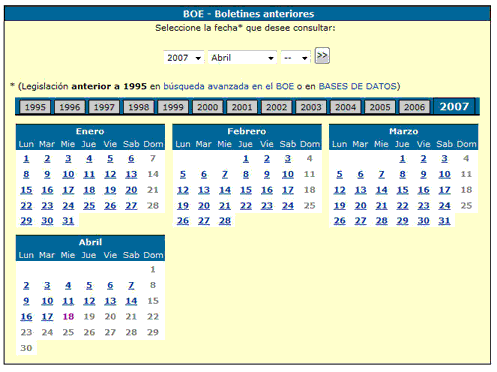Open Enero day 10 bulletin
The width and height of the screenshot is (497, 372).
(x=68, y=174)
